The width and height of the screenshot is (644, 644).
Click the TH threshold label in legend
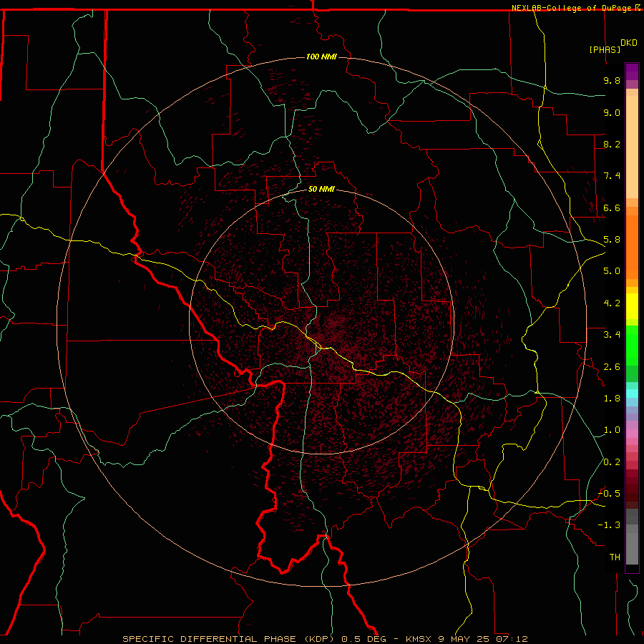tap(615, 557)
